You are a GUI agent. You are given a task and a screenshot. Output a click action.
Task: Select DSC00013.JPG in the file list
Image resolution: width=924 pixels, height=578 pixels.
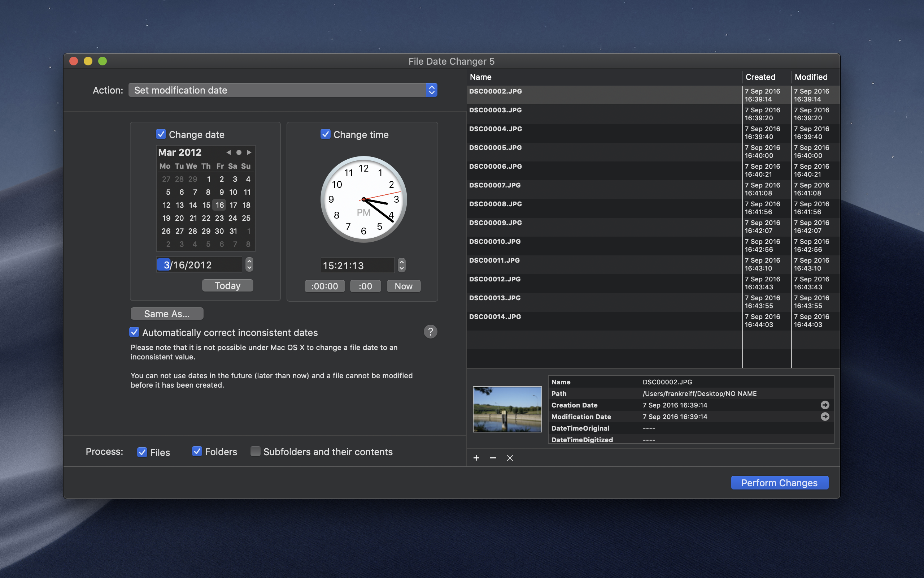click(653, 302)
